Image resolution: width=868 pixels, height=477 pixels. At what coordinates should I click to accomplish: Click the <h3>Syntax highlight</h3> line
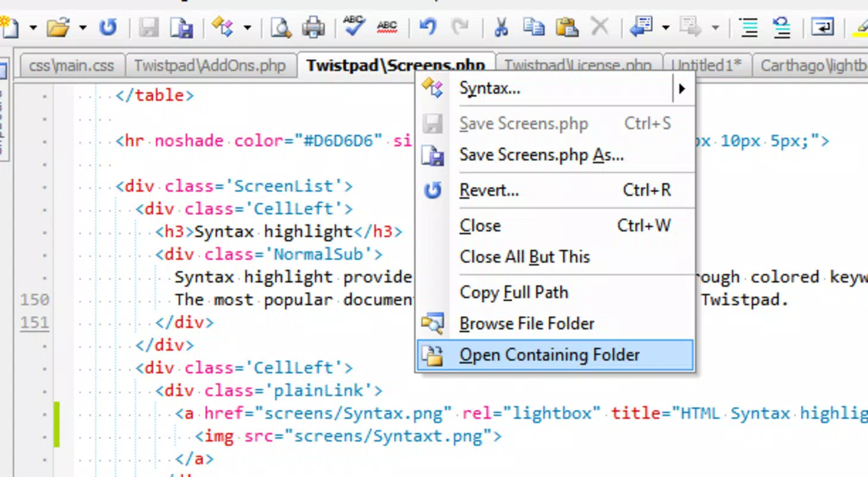(279, 231)
